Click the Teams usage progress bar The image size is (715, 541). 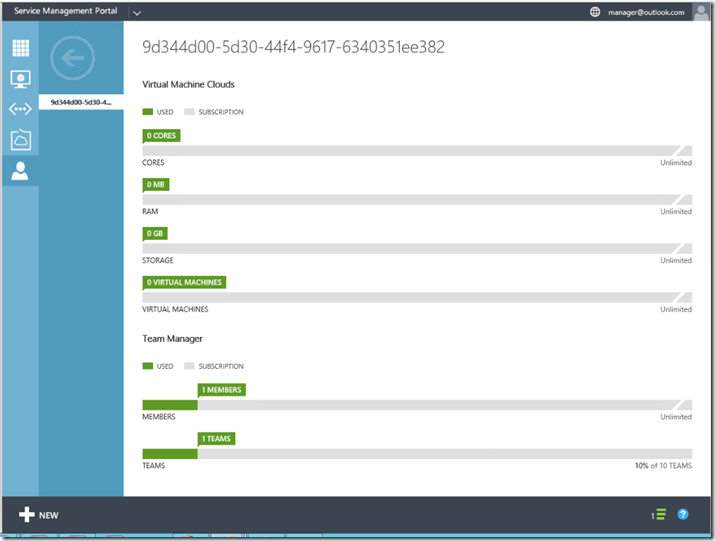point(417,454)
